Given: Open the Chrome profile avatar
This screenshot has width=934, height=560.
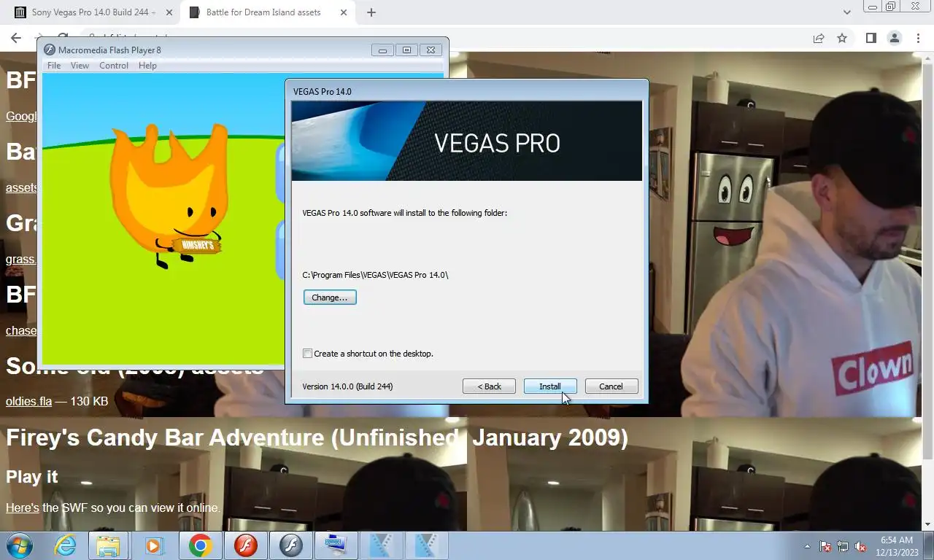Looking at the screenshot, I should [894, 38].
